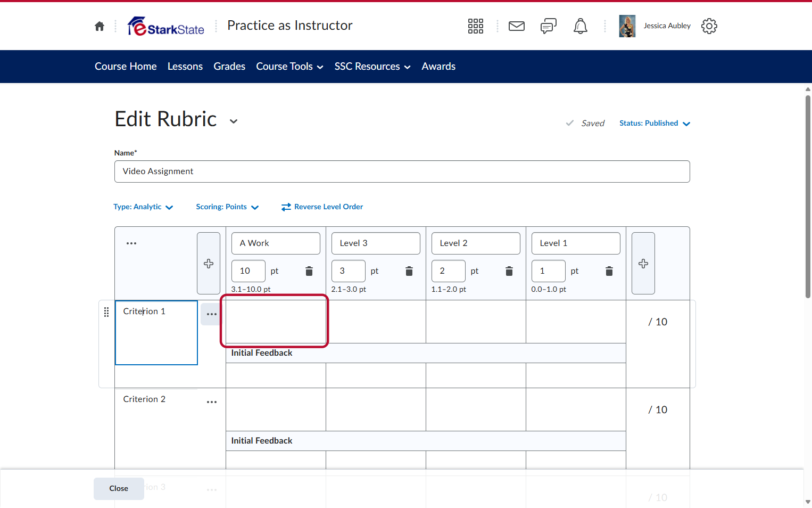Open the StarkState logo link
This screenshot has height=508, width=812.
[x=166, y=26]
